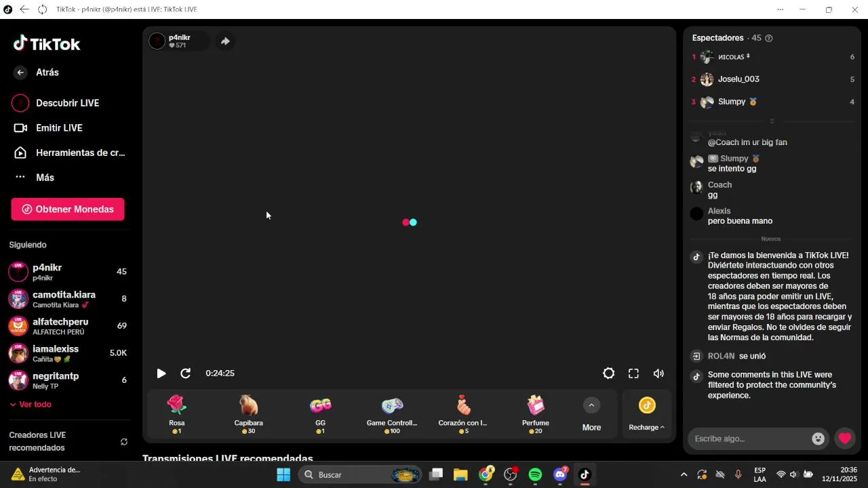868x488 pixels.
Task: Send a GG gift
Action: coord(321,414)
